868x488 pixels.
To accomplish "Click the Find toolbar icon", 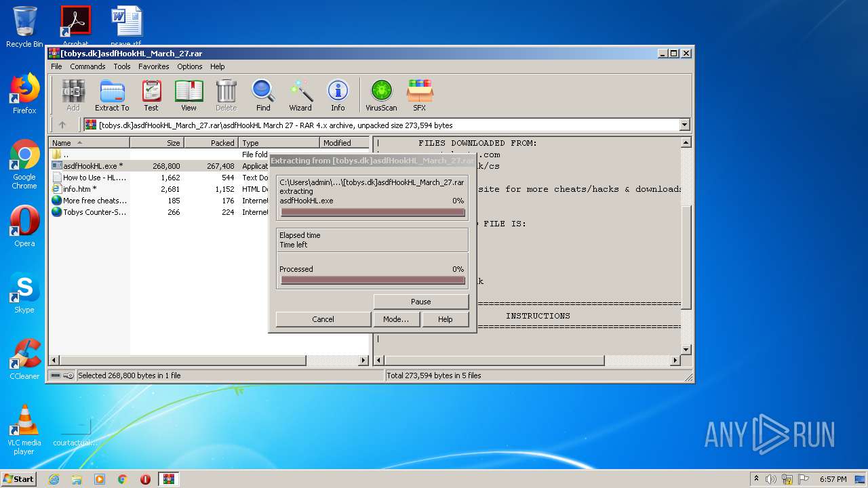I will click(x=263, y=95).
